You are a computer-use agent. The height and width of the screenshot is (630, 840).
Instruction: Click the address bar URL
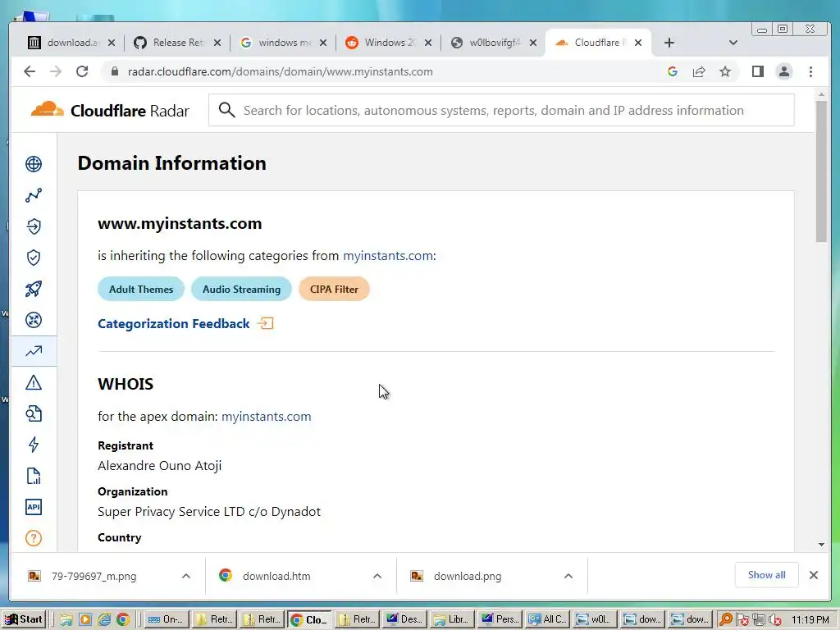coord(281,71)
